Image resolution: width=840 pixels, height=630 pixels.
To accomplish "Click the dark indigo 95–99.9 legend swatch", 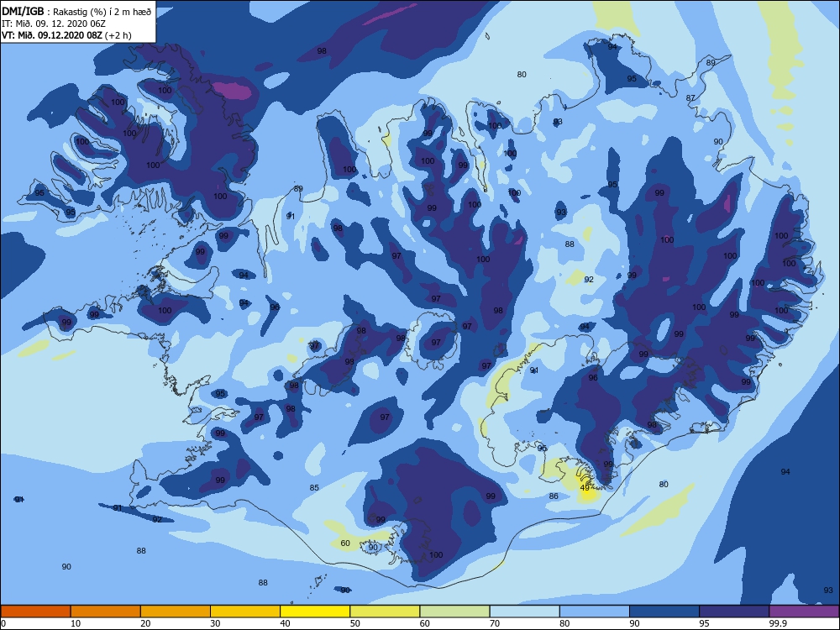I will click(x=734, y=612).
